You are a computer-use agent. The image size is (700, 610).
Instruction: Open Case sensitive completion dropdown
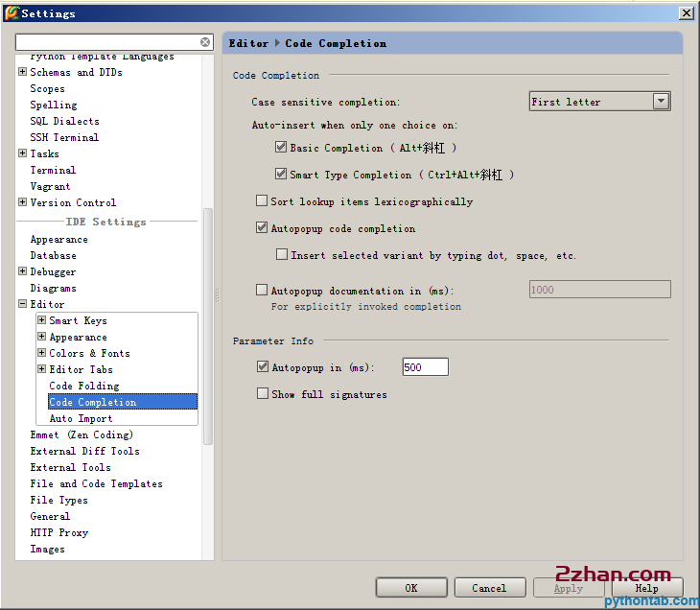[x=661, y=102]
